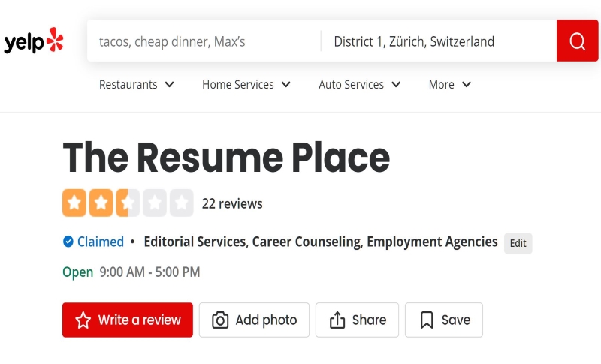Click the Edit categories button

point(518,243)
